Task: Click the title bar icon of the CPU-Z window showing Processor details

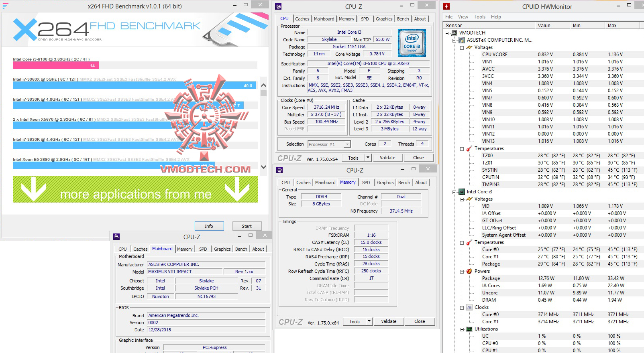Action: 278,6
